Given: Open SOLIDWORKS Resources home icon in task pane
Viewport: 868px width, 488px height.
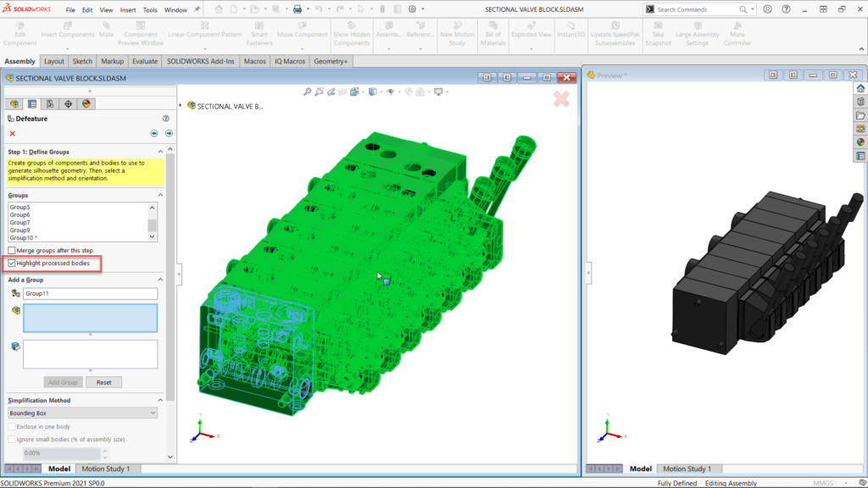Looking at the screenshot, I should tap(860, 88).
